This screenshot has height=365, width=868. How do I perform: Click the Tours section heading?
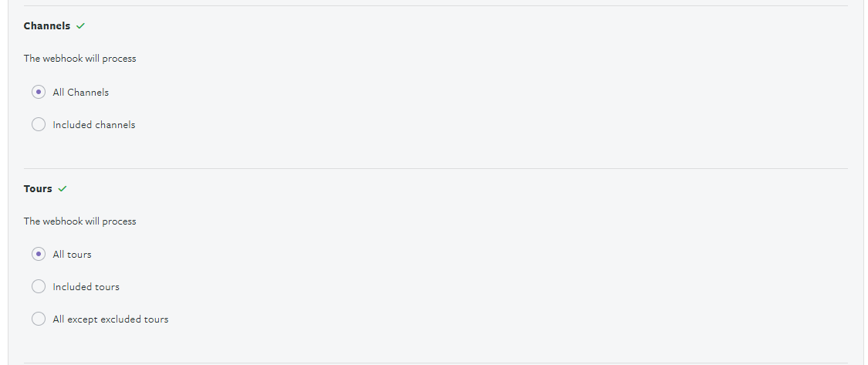(38, 189)
